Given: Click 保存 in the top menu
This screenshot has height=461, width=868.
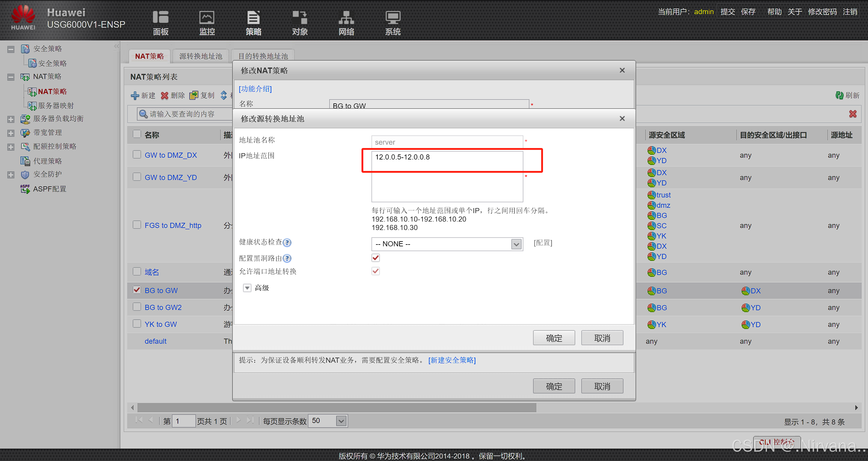Looking at the screenshot, I should [748, 12].
